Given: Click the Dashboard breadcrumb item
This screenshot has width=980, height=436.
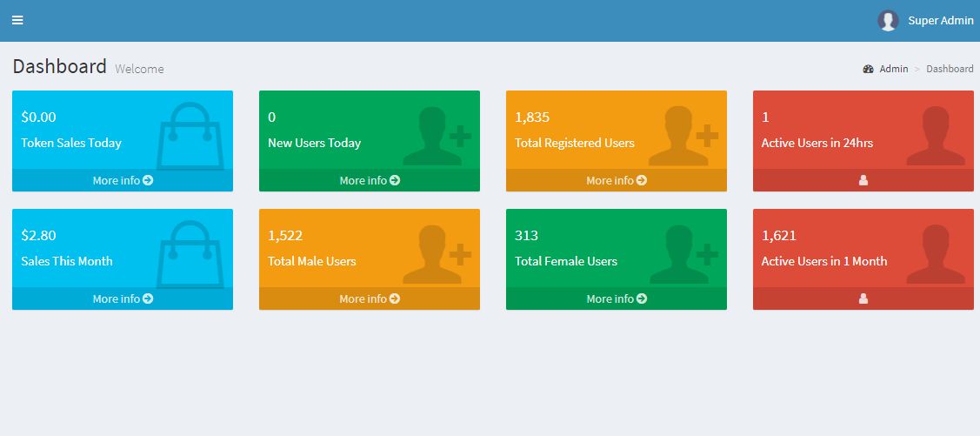Looking at the screenshot, I should [x=950, y=69].
